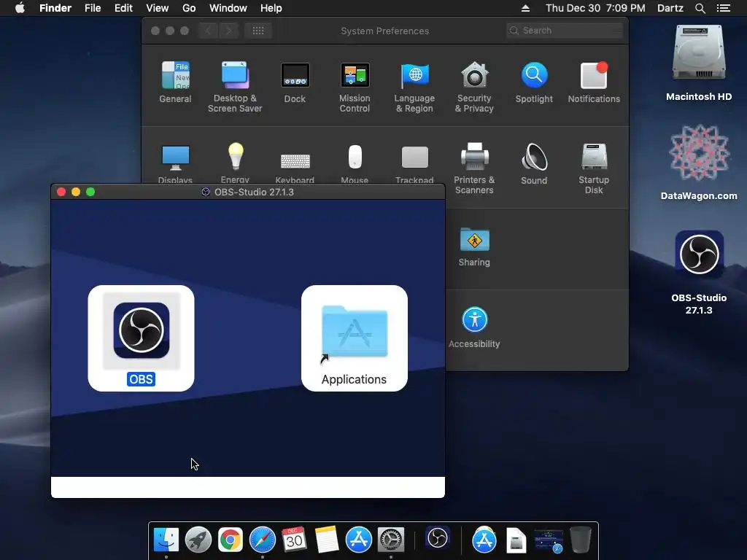Open Mission Control preferences

pos(355,87)
